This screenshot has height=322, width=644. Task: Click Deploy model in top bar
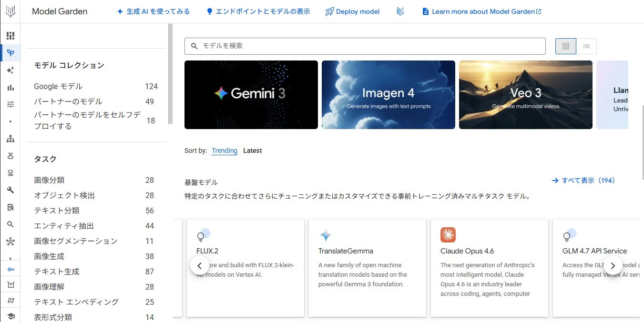pyautogui.click(x=352, y=11)
